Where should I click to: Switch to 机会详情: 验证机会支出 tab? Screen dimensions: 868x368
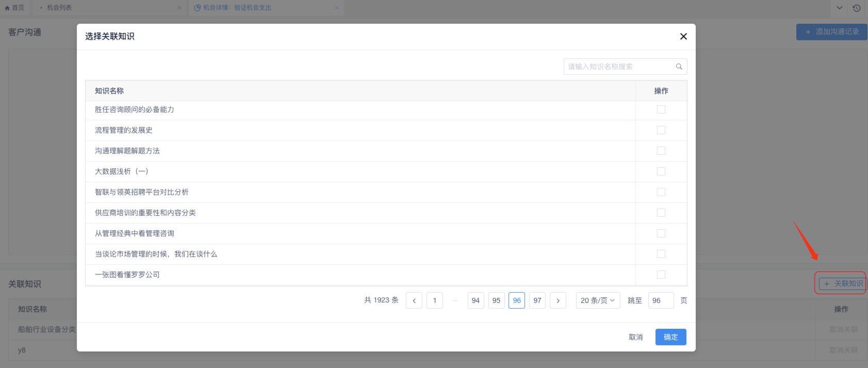pyautogui.click(x=237, y=8)
